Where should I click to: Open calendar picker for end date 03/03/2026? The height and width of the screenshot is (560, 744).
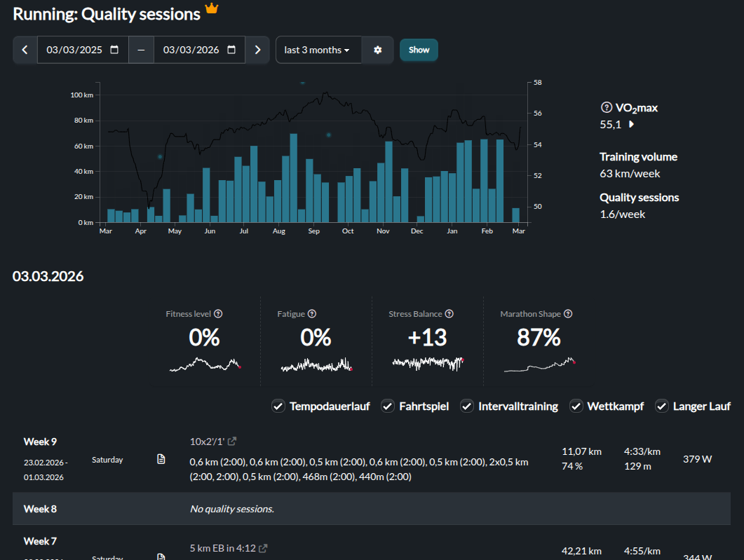click(x=231, y=50)
